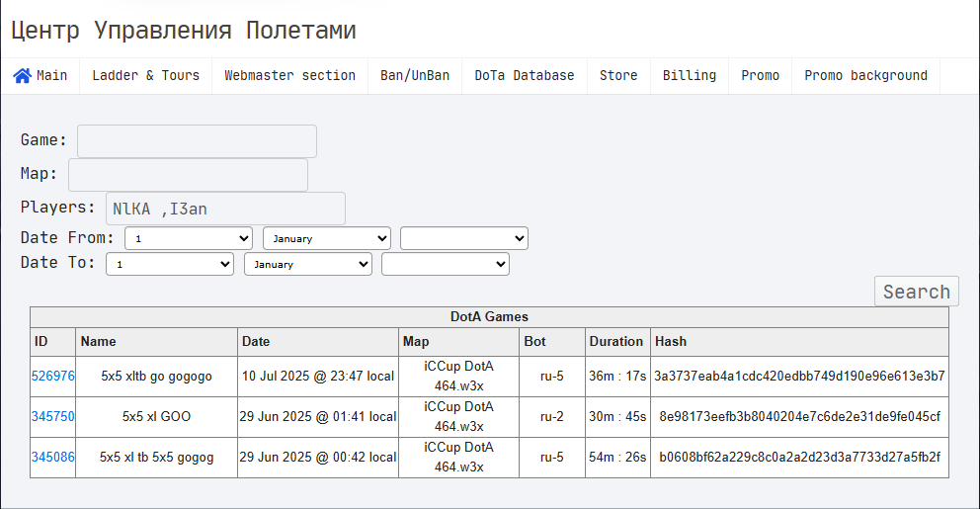Open the Date To year dropdown
This screenshot has height=509, width=980.
pyautogui.click(x=446, y=264)
